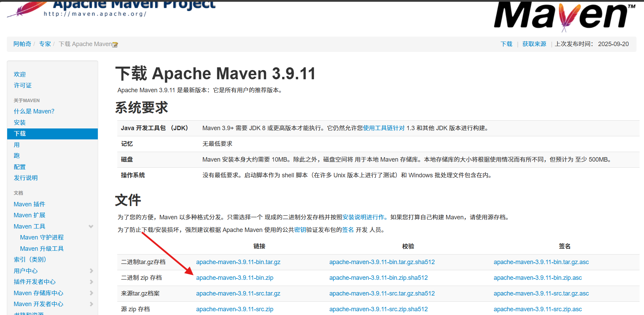Click the 操作系统 requirement label
The image size is (644, 315).
(x=133, y=175)
